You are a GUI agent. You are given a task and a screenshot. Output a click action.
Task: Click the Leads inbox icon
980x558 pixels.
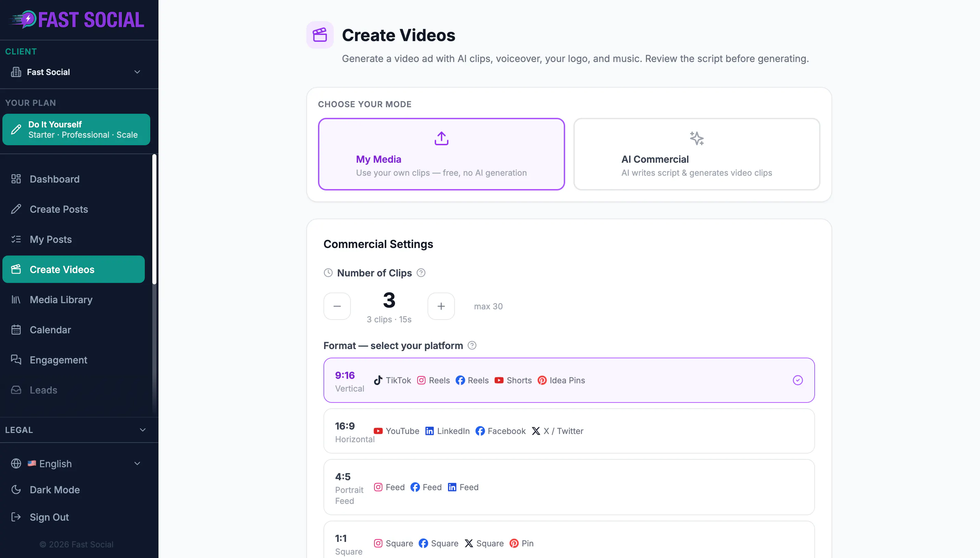(x=16, y=390)
